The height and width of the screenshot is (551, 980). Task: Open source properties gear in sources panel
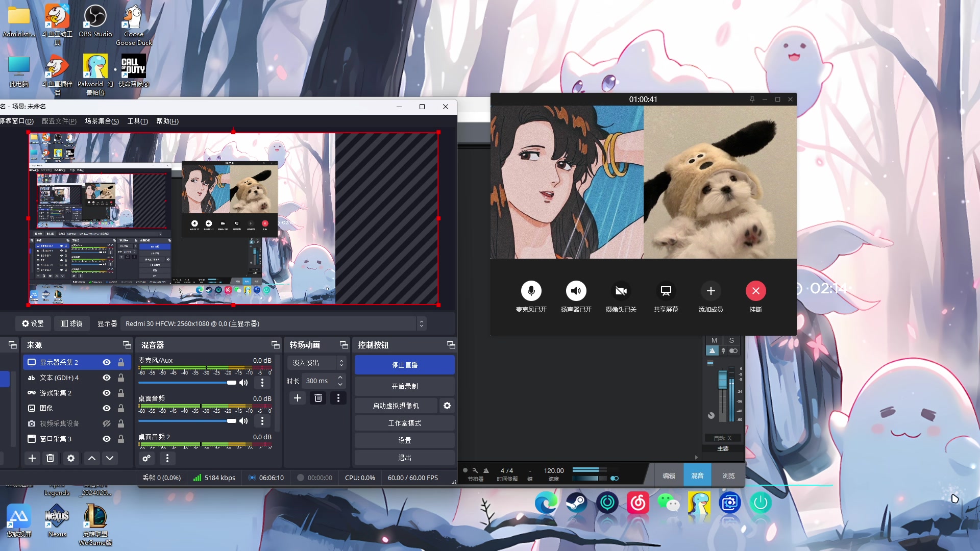click(71, 458)
